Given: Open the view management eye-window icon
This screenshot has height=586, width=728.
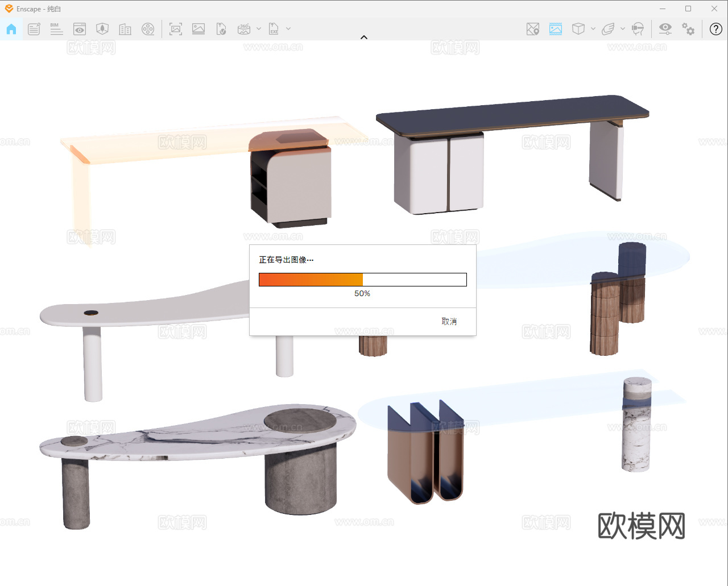Looking at the screenshot, I should coord(80,29).
